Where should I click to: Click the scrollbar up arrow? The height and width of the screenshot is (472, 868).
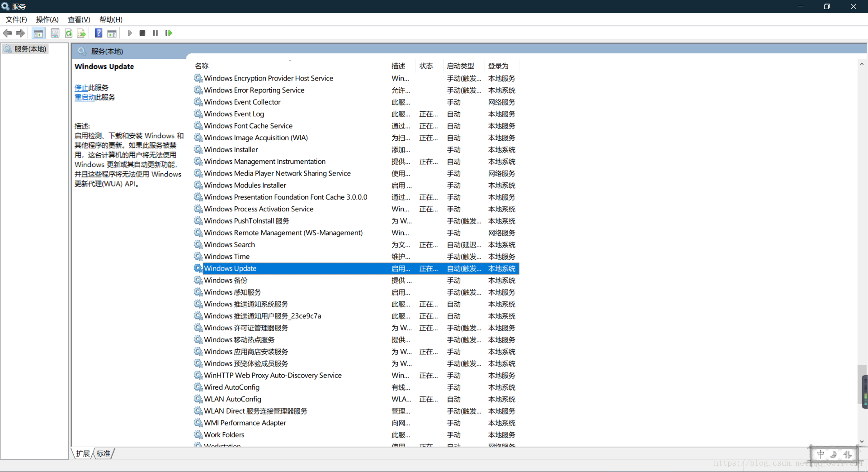(862, 64)
